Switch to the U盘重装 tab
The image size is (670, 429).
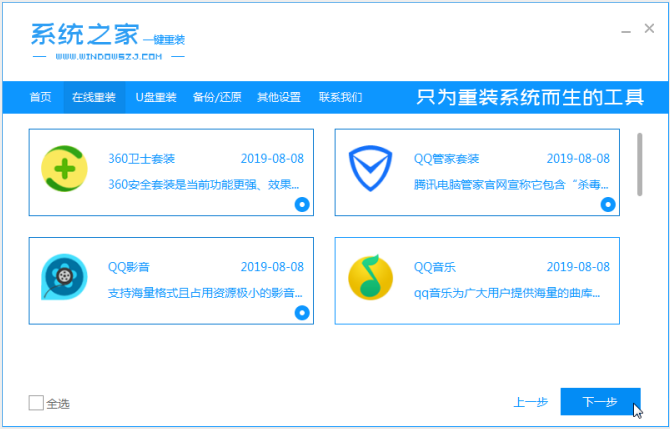coord(156,97)
